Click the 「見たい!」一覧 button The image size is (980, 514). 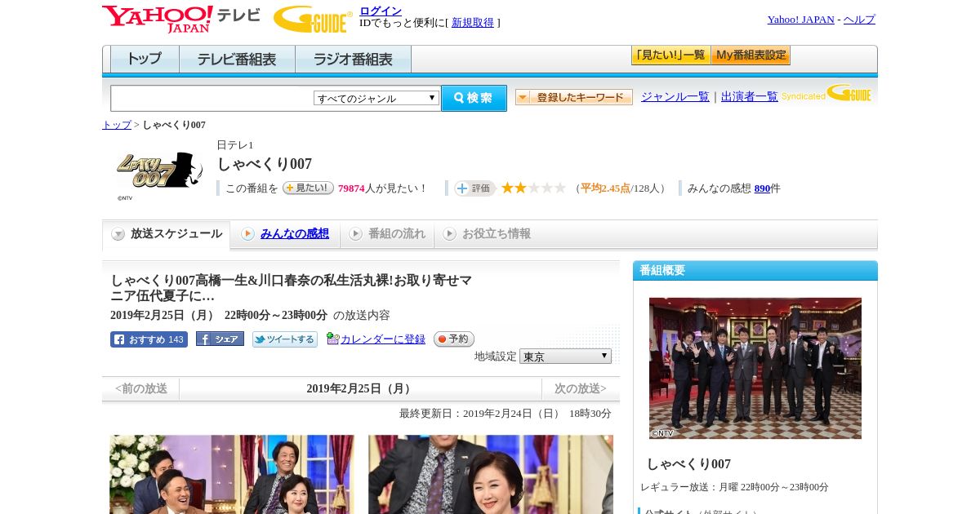[x=670, y=55]
